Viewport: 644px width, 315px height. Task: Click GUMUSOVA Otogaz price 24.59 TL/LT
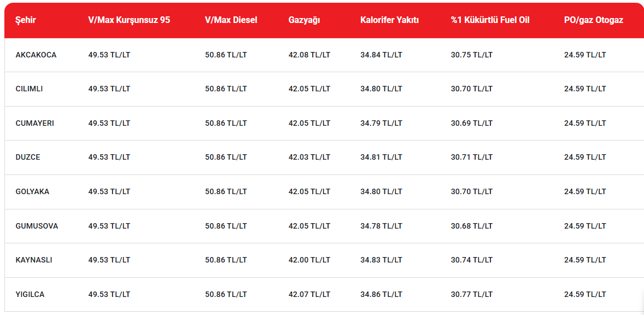[585, 226]
